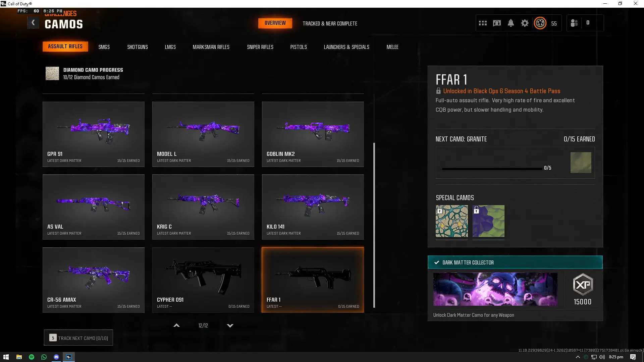Click the Granite camo swatch
Screen dimensions: 644x362
581,163
